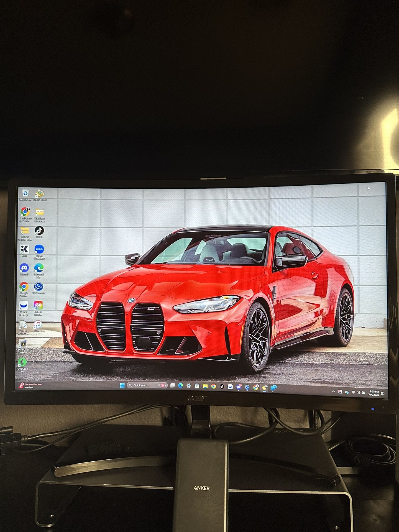Viewport: 399px width, 532px height.
Task: Switch to VS Connect on the taskbar
Action: coord(247,387)
